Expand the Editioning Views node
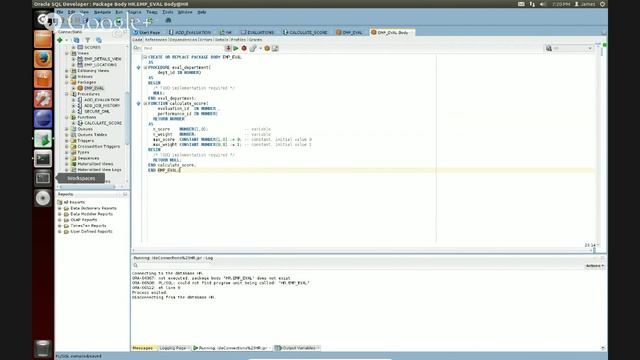 [67, 71]
